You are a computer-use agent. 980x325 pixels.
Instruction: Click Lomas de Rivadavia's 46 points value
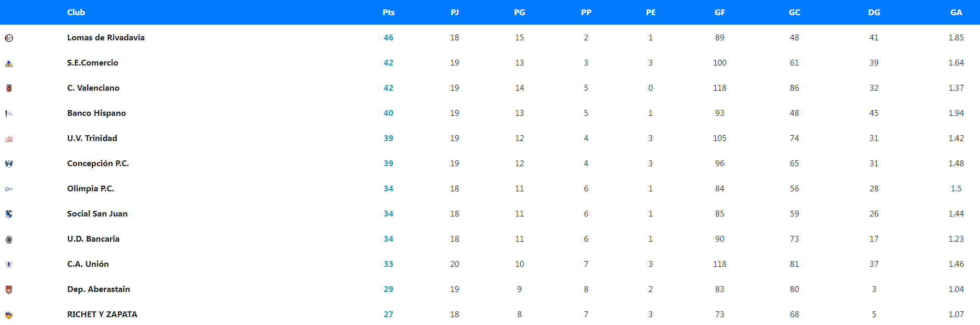(x=389, y=38)
